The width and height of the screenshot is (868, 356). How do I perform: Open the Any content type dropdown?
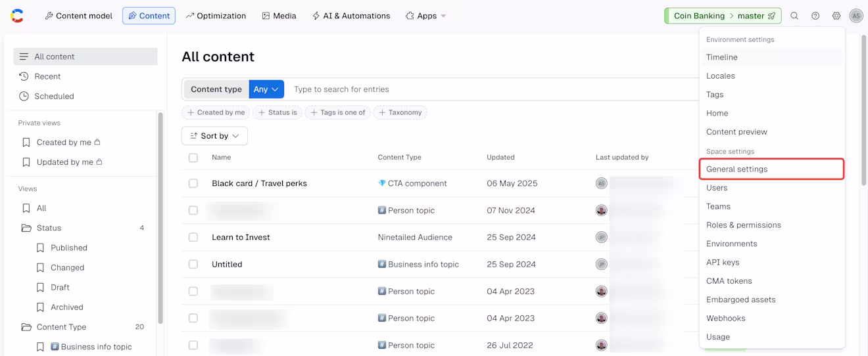[x=266, y=89]
